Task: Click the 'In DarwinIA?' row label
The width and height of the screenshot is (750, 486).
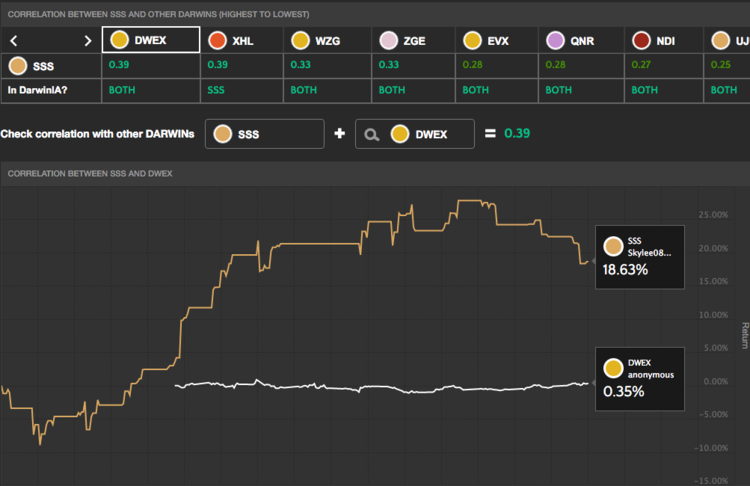Action: [37, 90]
